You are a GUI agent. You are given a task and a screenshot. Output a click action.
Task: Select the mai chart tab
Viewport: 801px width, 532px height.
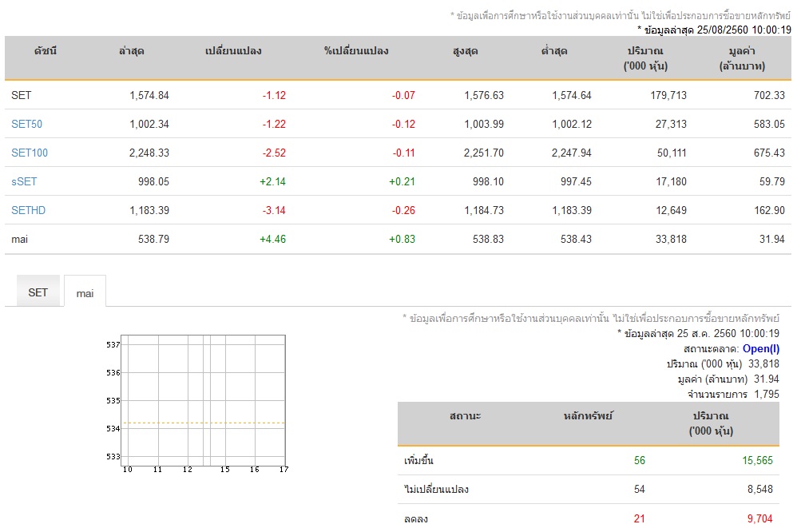(x=85, y=293)
